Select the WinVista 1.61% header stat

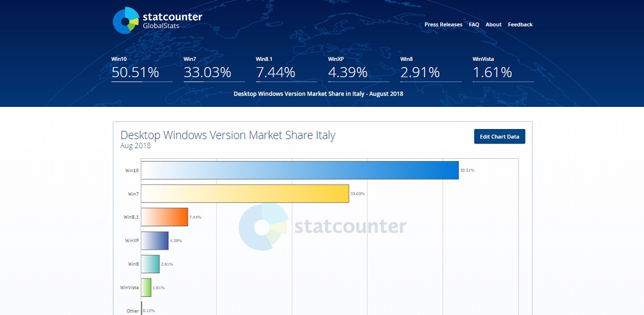pos(503,69)
